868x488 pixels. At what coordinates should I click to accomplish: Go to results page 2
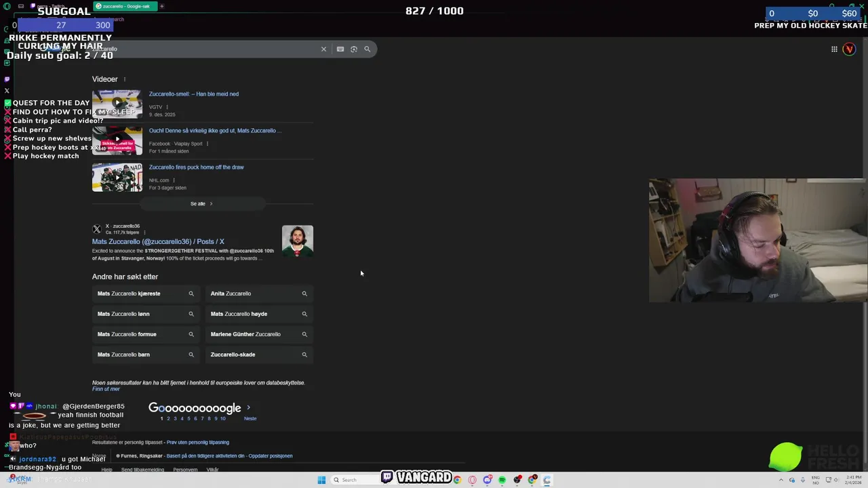click(168, 418)
